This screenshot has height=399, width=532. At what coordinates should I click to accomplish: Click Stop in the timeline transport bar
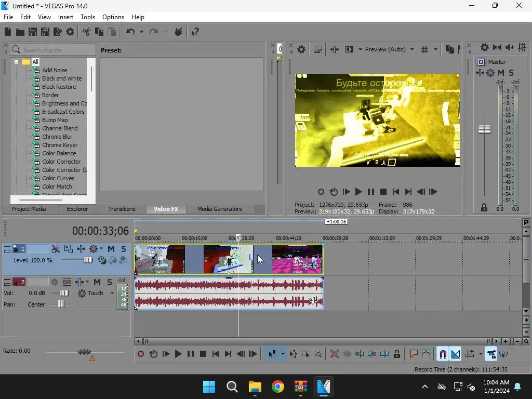(x=203, y=354)
